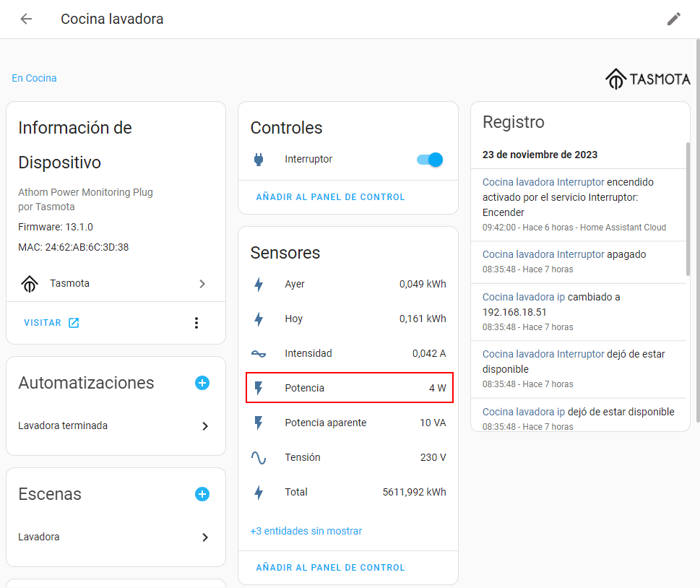The width and height of the screenshot is (700, 588).
Task: Click the Intensidad current icon
Action: [x=259, y=353]
